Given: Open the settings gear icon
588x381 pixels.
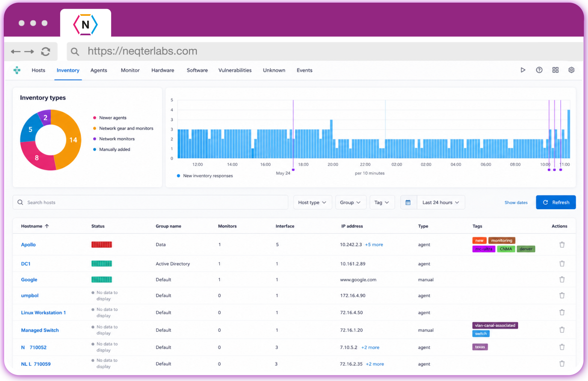Looking at the screenshot, I should [571, 70].
